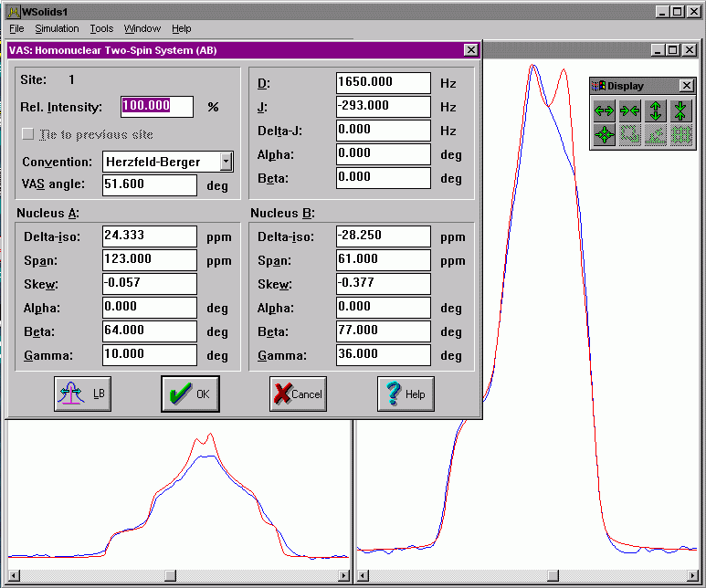
Task: Open the Window menu
Action: pyautogui.click(x=142, y=29)
